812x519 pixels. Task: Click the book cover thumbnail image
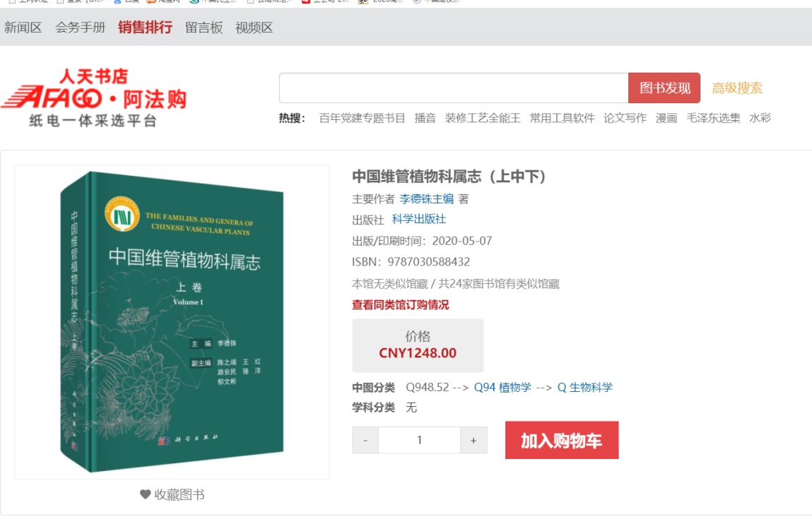click(x=172, y=322)
